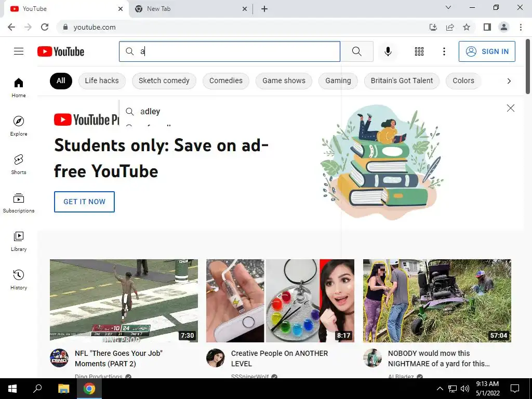
Task: Open Windows notification center
Action: point(515,389)
